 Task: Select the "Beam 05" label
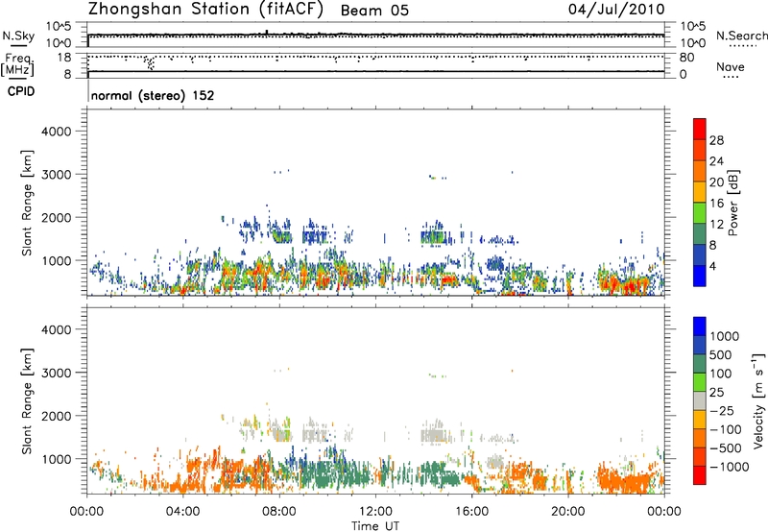[374, 11]
